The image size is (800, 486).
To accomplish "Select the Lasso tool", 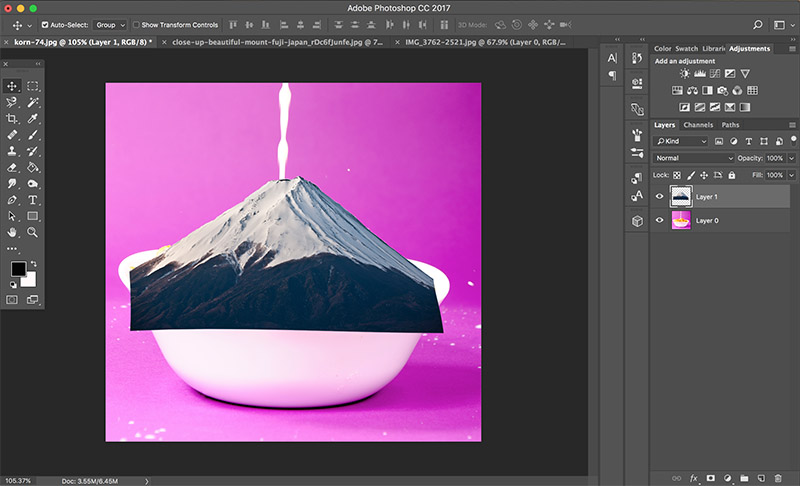I will click(x=12, y=102).
